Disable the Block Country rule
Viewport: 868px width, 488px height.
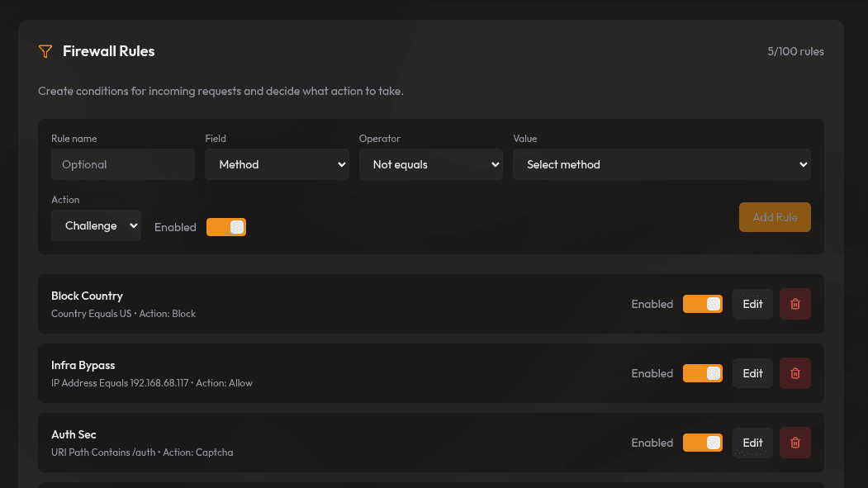pyautogui.click(x=702, y=304)
